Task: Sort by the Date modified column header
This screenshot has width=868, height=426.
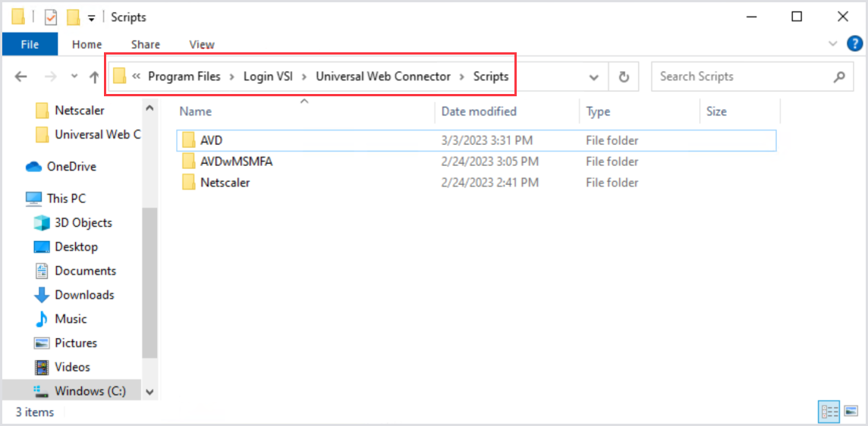Action: point(479,111)
